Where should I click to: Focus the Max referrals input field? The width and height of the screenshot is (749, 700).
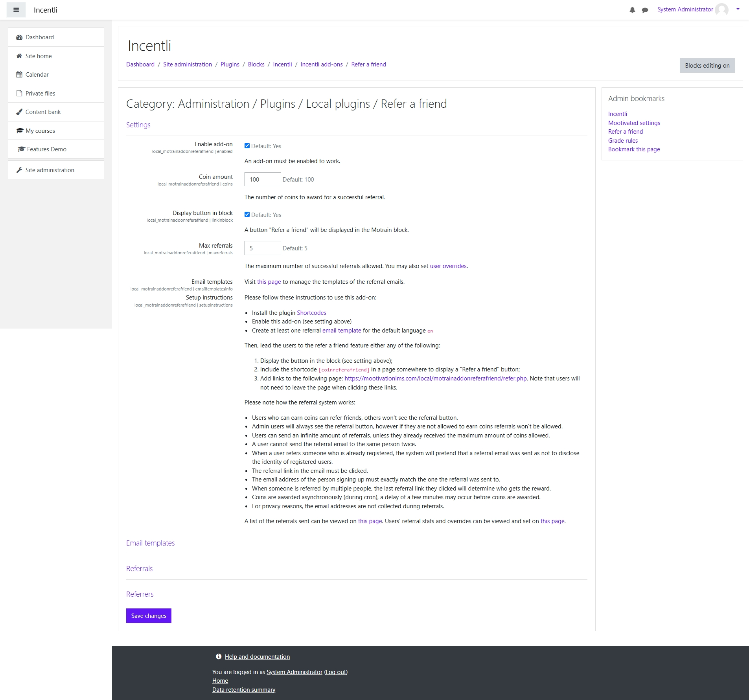tap(263, 248)
